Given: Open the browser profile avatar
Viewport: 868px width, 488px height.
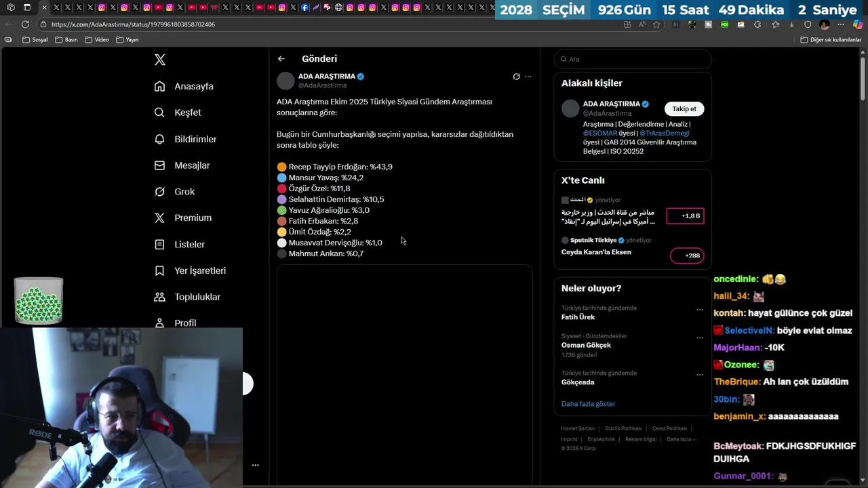Looking at the screenshot, I should point(825,24).
